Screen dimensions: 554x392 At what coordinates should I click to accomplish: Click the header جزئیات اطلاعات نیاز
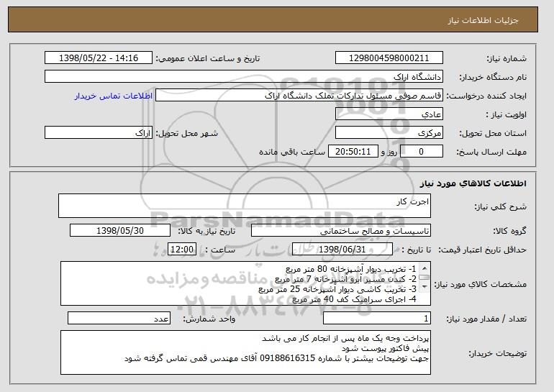point(483,20)
